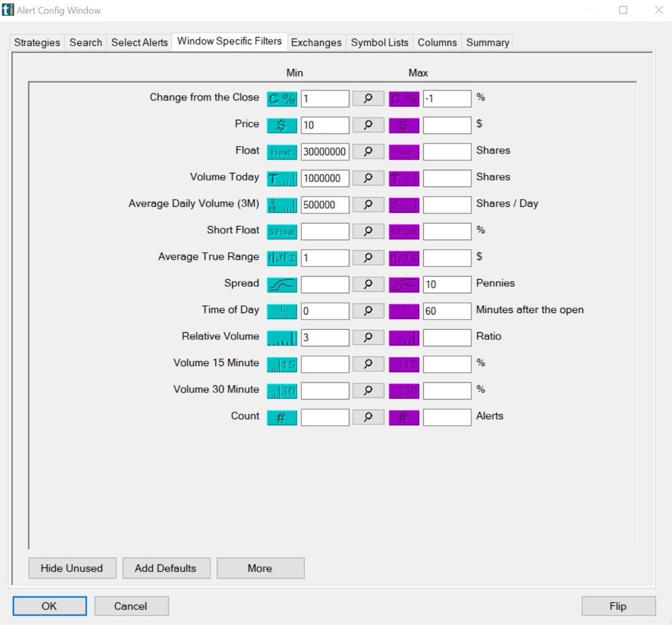
Task: Click the cyan Min Price dollar icon
Action: [x=282, y=125]
